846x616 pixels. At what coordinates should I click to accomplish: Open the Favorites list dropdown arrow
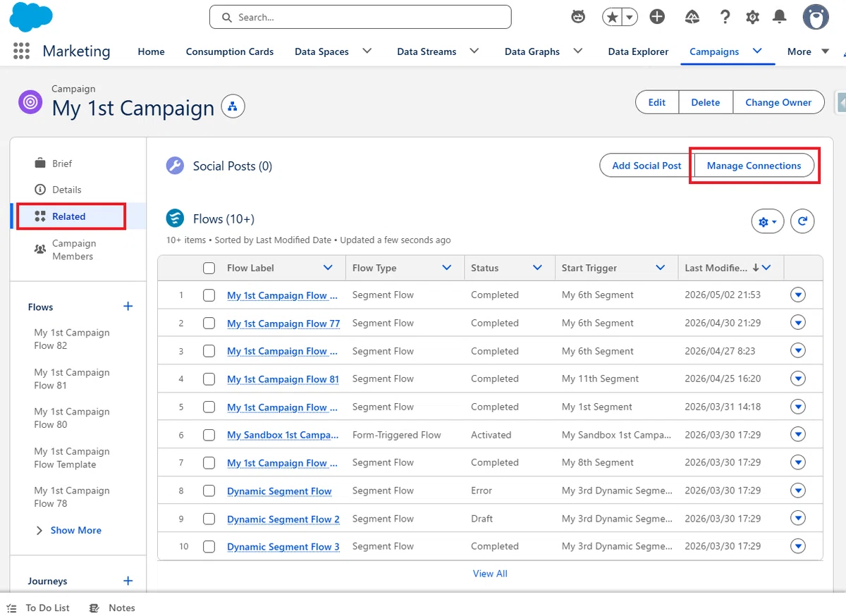629,17
